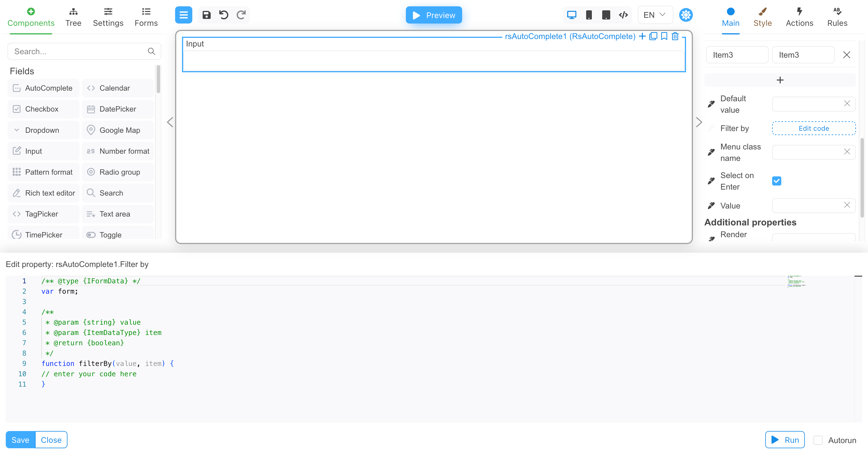
Task: Enable the Autorun checkbox
Action: [818, 440]
